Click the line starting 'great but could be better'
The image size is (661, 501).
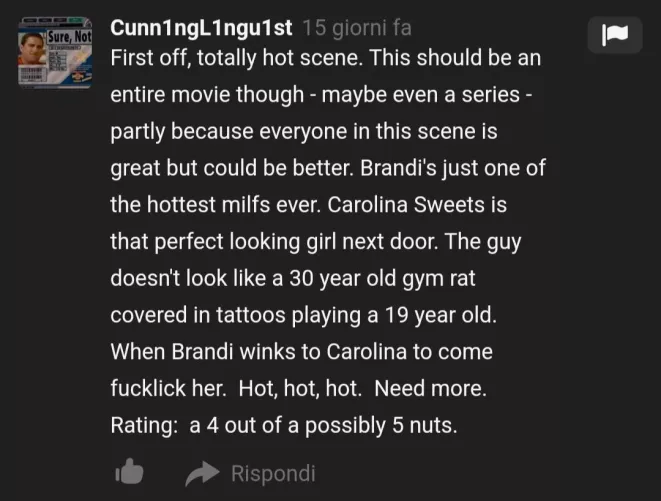point(328,168)
